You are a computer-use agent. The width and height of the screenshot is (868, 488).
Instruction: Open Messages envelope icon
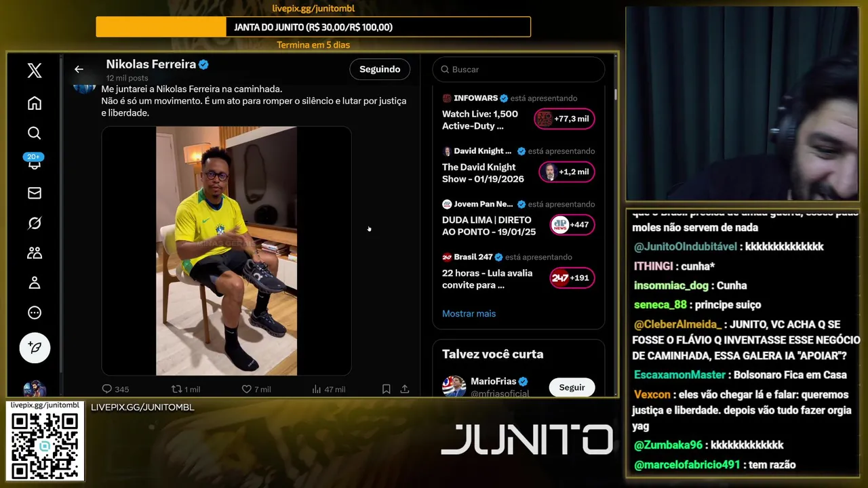[35, 193]
